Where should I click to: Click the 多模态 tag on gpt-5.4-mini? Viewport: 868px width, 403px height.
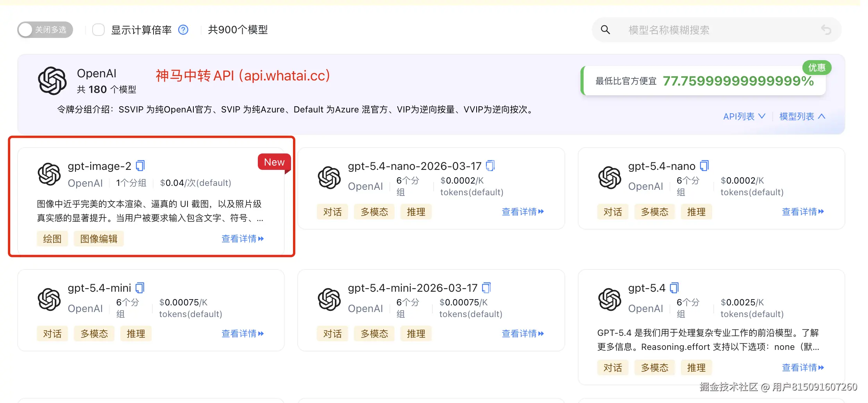94,333
